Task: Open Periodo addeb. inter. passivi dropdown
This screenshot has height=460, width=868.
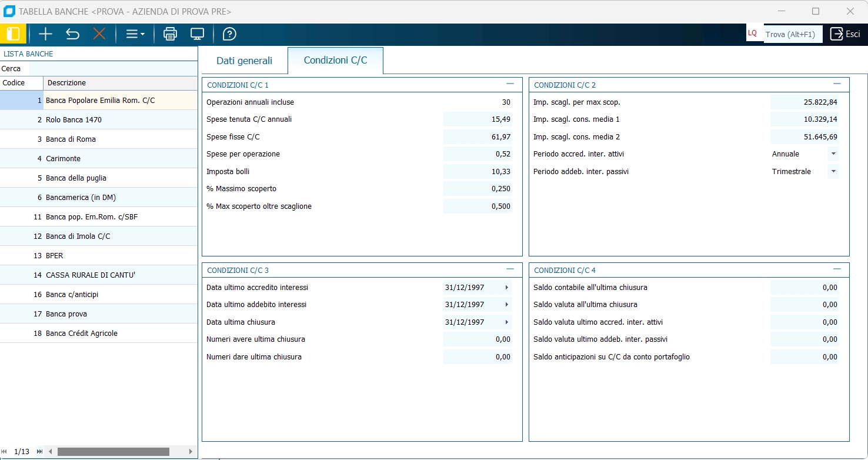Action: 833,172
